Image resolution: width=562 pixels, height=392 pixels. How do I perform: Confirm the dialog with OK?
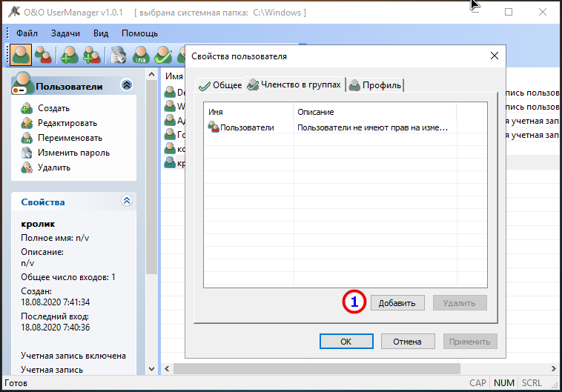[346, 342]
